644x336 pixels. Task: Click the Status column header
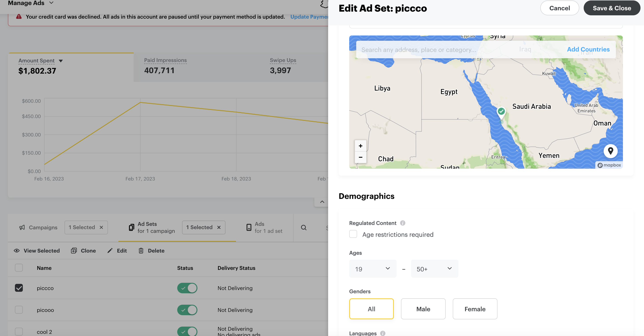[185, 268]
